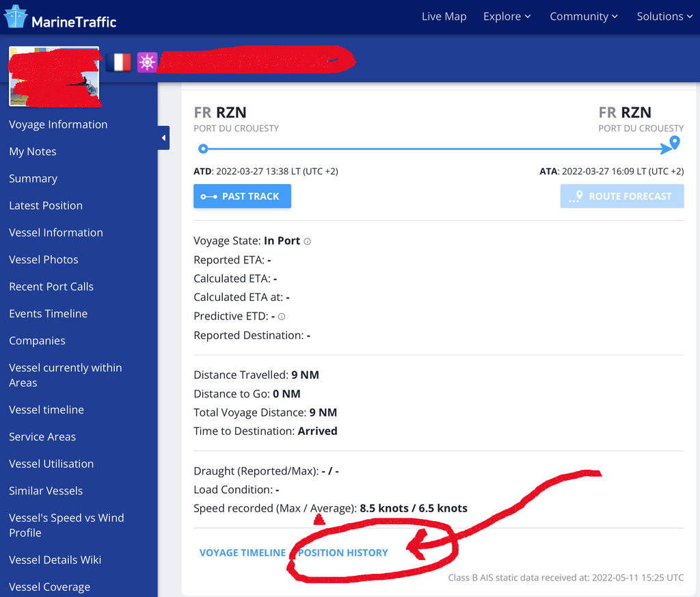Open Vessel timeline section
The width and height of the screenshot is (700, 597).
[46, 410]
